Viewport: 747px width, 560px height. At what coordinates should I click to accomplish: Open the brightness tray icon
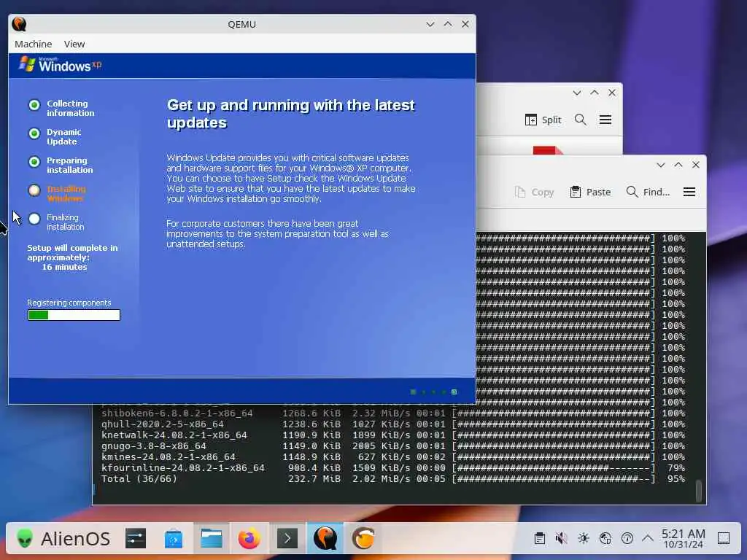(x=583, y=539)
